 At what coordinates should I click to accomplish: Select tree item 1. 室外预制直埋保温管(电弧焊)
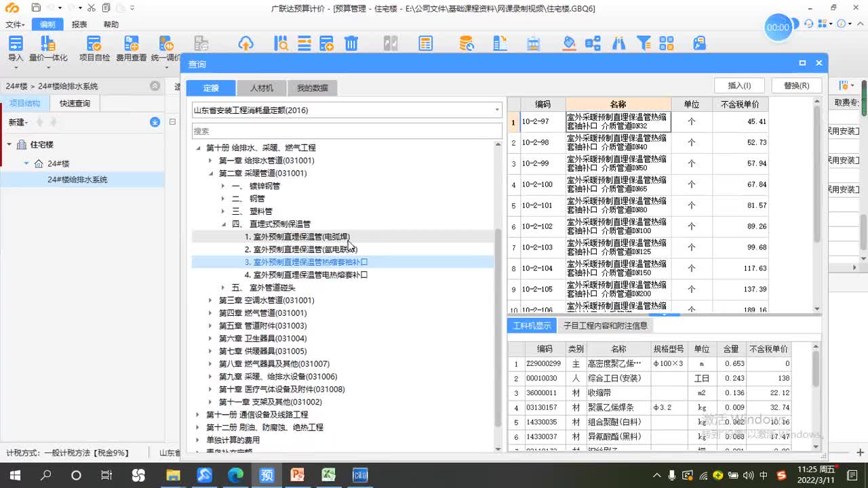click(x=297, y=237)
